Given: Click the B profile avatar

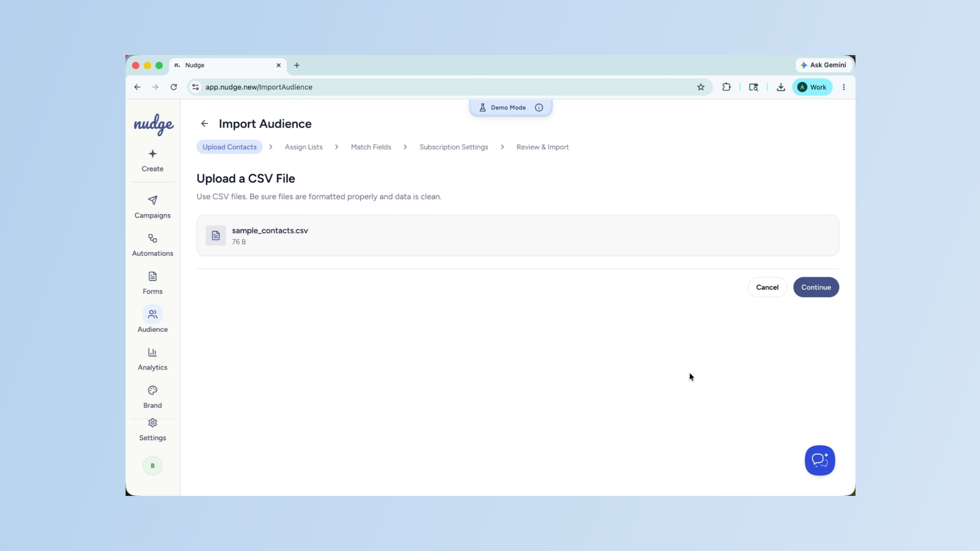Looking at the screenshot, I should coord(153,466).
